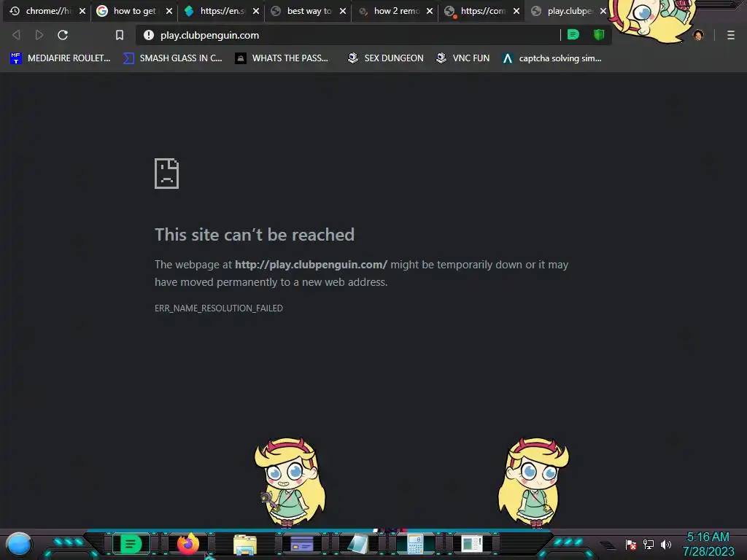The width and height of the screenshot is (747, 560).
Task: Close the https://en.s tab
Action: [256, 11]
